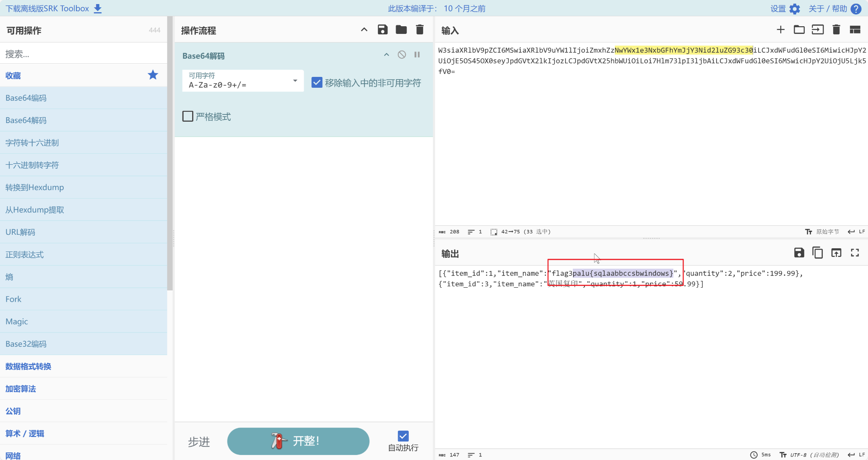The image size is (868, 460).
Task: Click inside the input text area
Action: [651, 133]
